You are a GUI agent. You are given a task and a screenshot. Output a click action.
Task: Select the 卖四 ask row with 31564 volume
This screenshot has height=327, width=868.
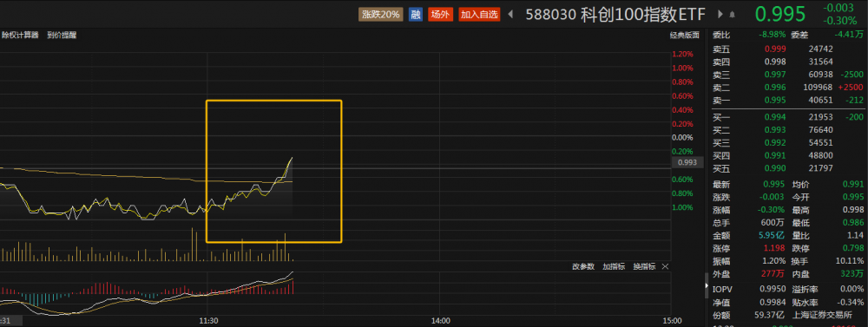point(788,62)
